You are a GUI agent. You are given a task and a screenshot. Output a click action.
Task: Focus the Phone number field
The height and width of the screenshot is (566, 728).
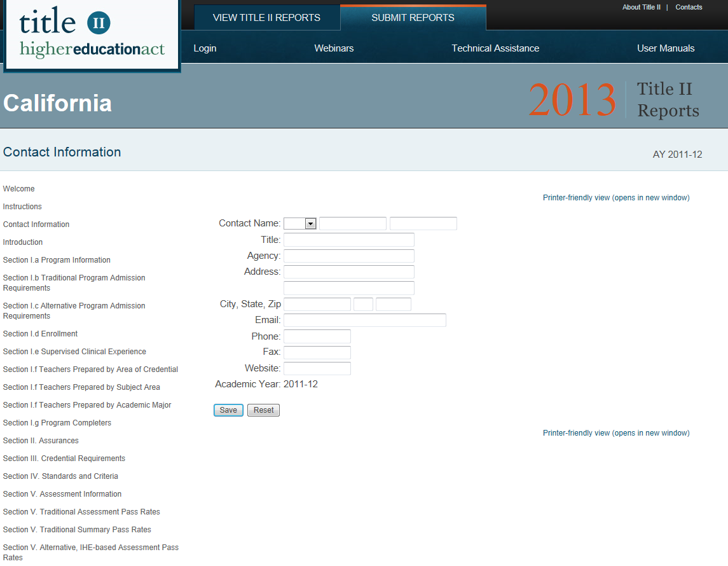click(317, 336)
